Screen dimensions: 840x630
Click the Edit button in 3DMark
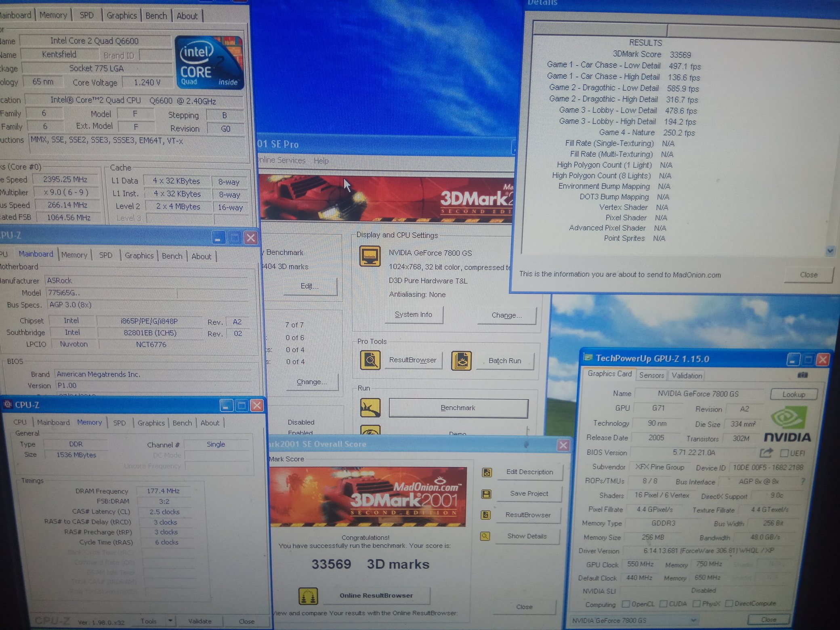click(309, 286)
